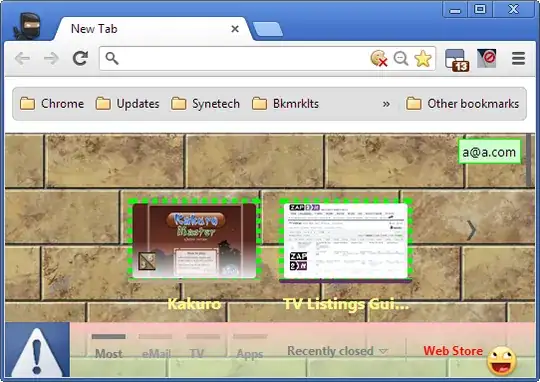This screenshot has height=382, width=540.
Task: Open the TV Listings thumbnail
Action: pos(346,241)
